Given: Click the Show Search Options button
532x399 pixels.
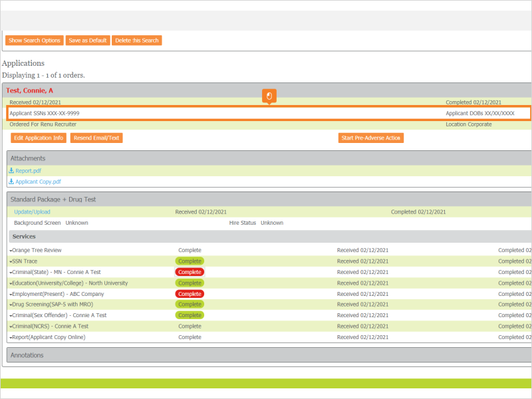Looking at the screenshot, I should (34, 40).
